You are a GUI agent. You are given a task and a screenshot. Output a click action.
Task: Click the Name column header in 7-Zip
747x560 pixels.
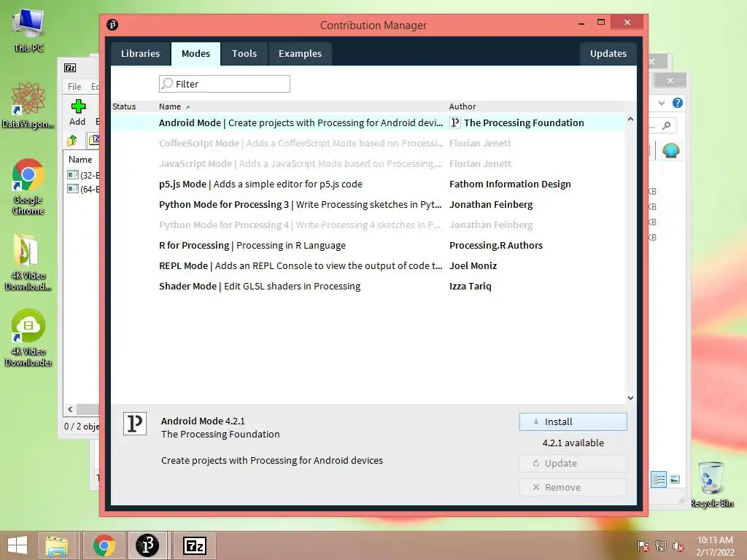coord(80,160)
